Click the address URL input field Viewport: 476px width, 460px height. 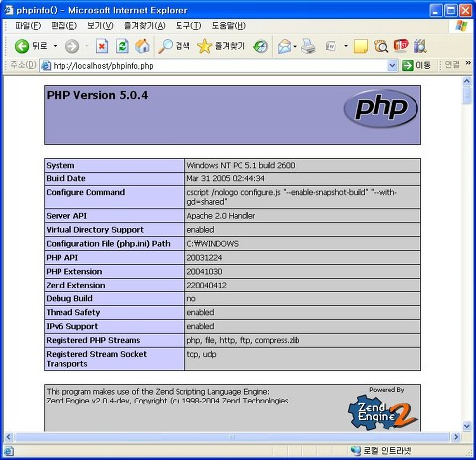pos(219,66)
